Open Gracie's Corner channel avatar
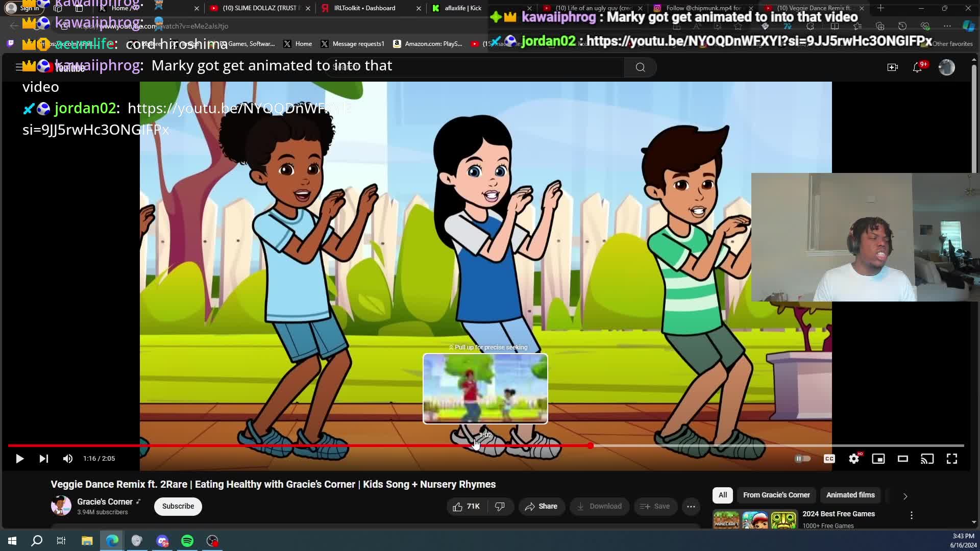The image size is (980, 551). (61, 506)
